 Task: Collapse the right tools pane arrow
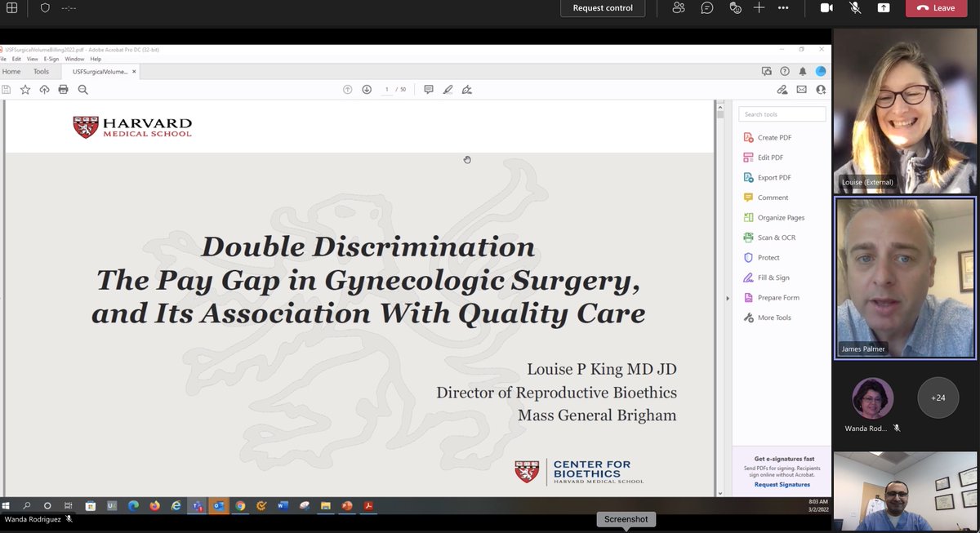(727, 298)
